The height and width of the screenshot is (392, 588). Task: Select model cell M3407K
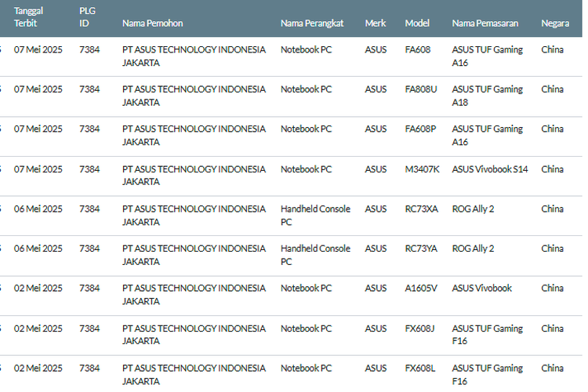(x=423, y=169)
